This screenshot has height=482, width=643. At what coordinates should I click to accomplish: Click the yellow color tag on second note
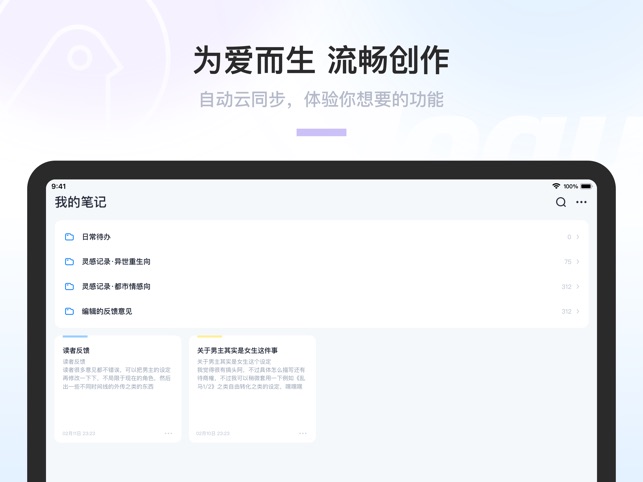point(209,337)
